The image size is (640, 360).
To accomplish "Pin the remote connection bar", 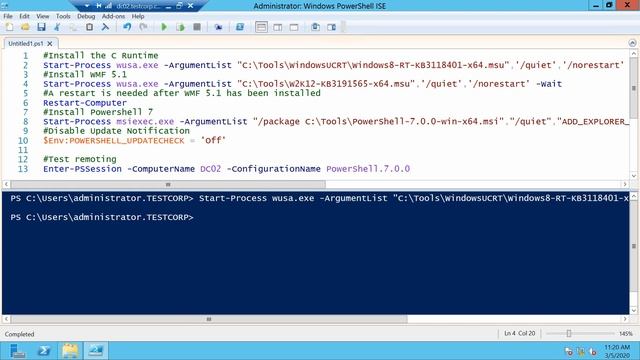I will [x=98, y=6].
